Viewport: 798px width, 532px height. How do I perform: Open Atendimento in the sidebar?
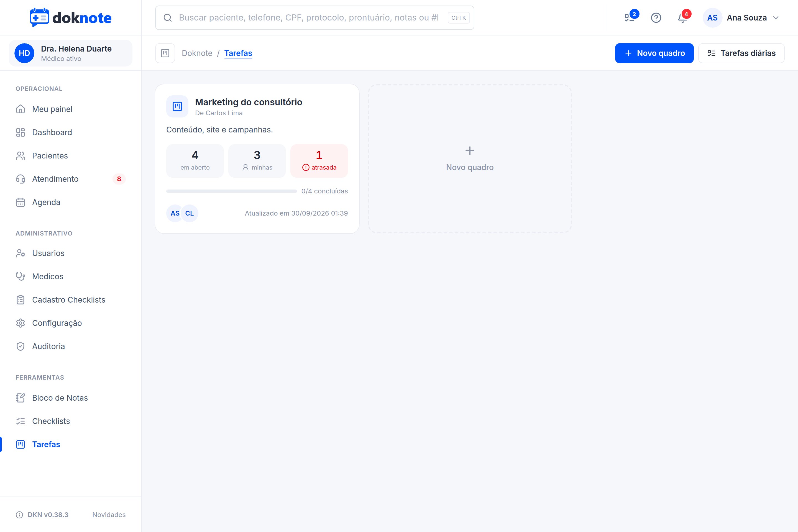71,179
